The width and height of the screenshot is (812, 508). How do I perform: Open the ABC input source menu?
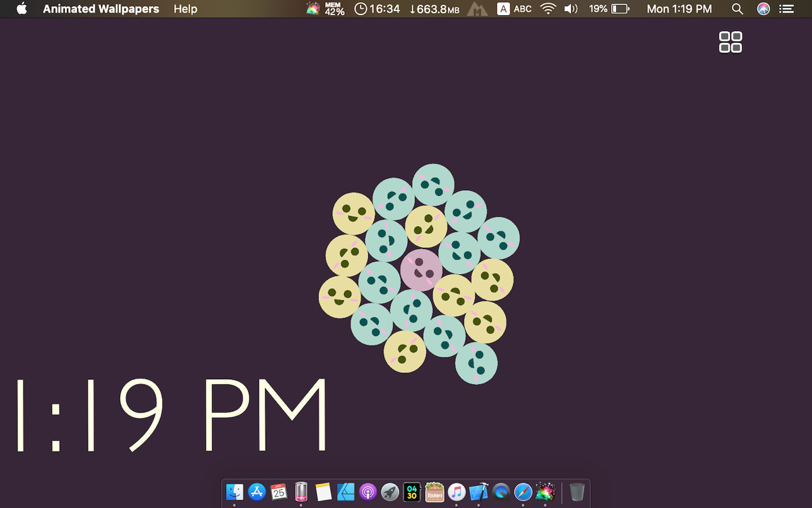(x=515, y=9)
